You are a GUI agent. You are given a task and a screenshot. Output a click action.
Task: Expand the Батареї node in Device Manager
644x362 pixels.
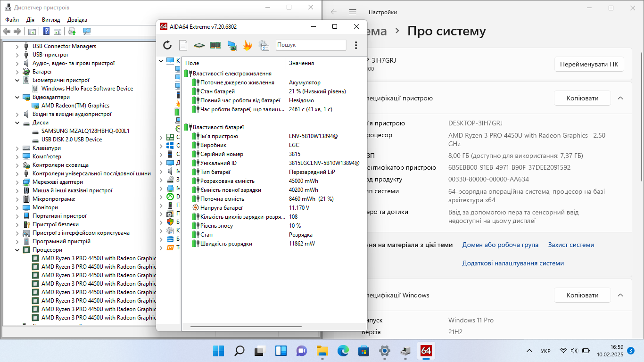coord(17,72)
